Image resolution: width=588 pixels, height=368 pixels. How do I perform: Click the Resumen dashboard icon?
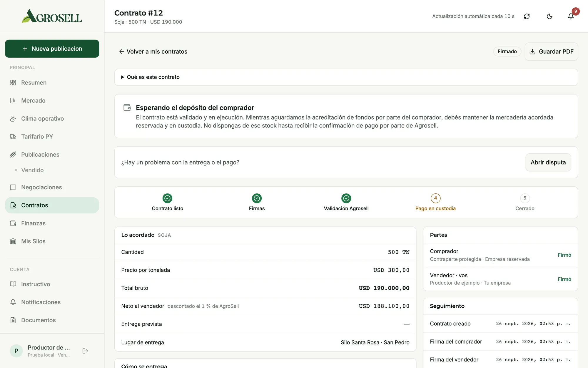coord(13,83)
